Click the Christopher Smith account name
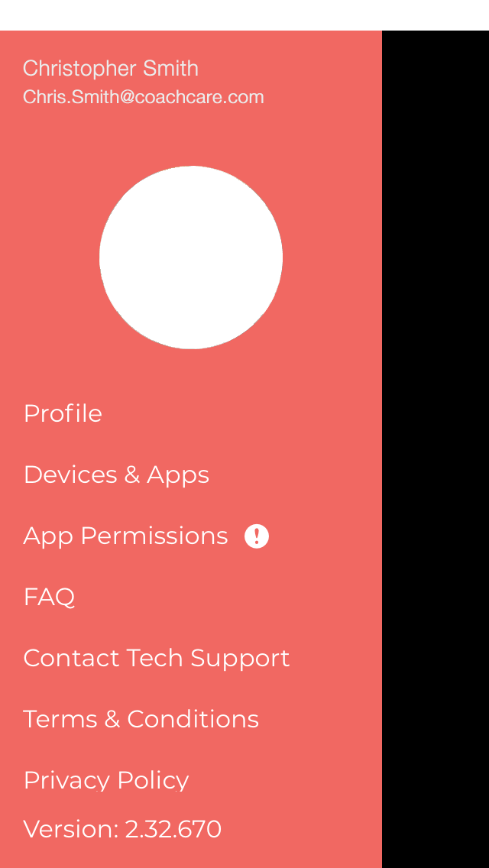 111,69
